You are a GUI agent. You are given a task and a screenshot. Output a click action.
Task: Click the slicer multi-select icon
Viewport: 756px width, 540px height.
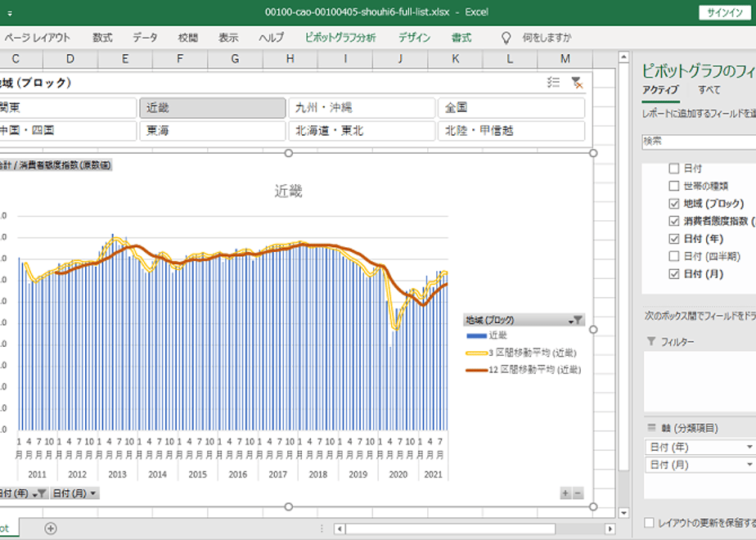pyautogui.click(x=553, y=83)
